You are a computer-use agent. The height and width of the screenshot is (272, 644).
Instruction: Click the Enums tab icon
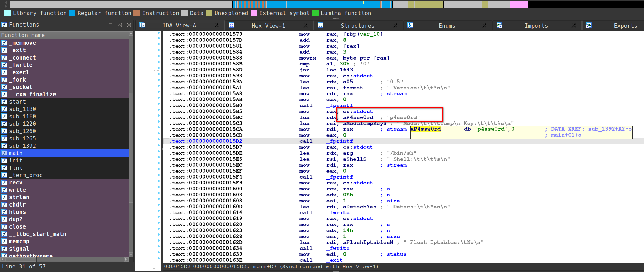[x=410, y=25]
